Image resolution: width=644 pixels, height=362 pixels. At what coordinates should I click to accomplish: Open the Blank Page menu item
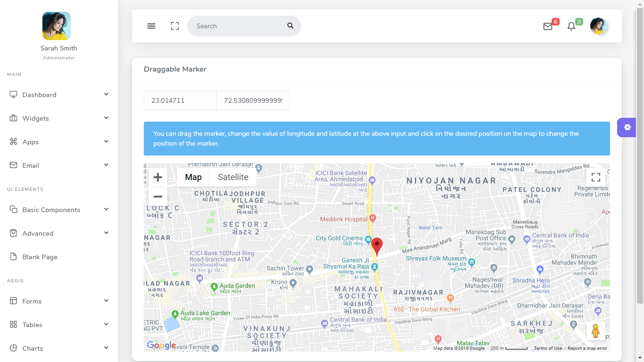pyautogui.click(x=59, y=257)
